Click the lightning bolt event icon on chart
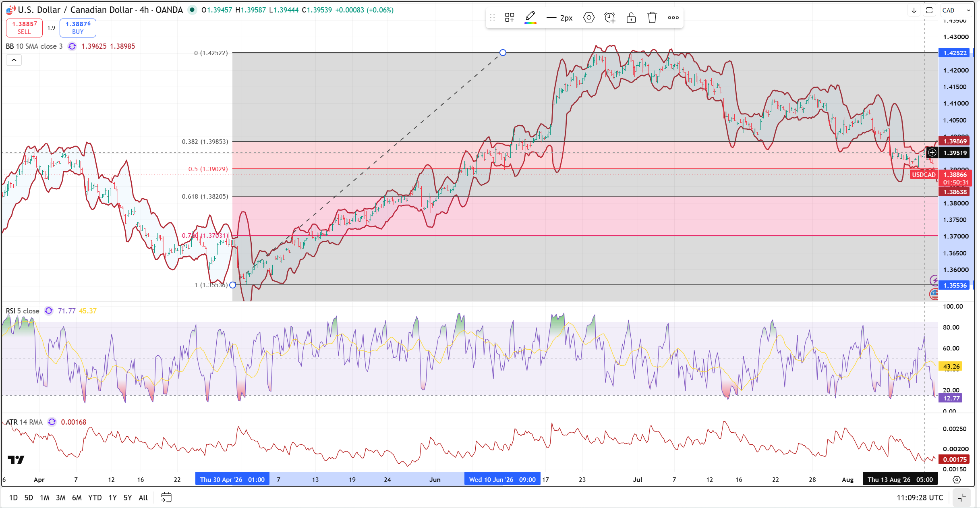Image resolution: width=980 pixels, height=508 pixels. coord(934,280)
